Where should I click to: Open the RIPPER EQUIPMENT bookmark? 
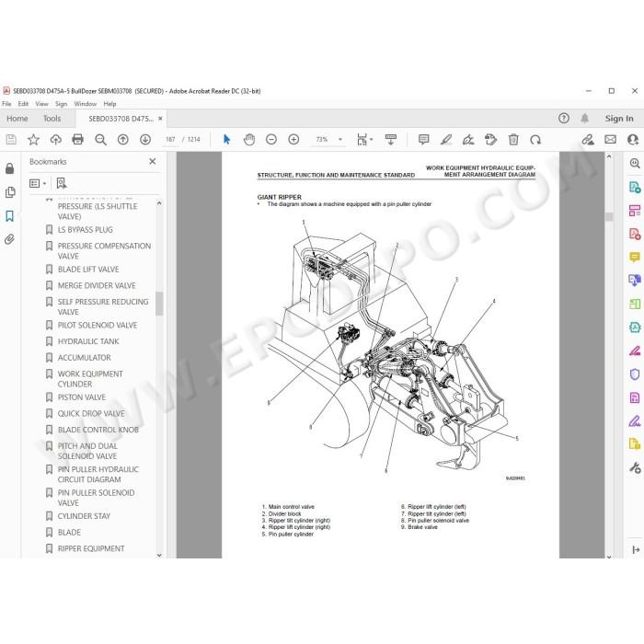point(91,548)
